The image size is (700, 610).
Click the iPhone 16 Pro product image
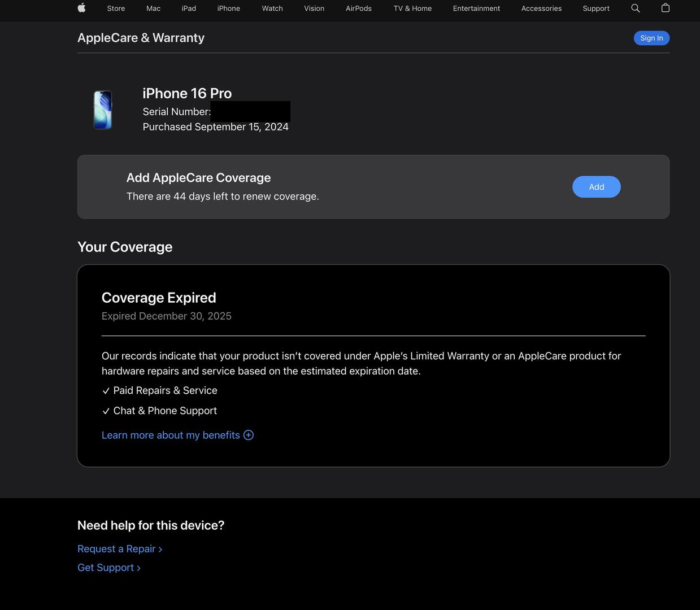coord(103,110)
